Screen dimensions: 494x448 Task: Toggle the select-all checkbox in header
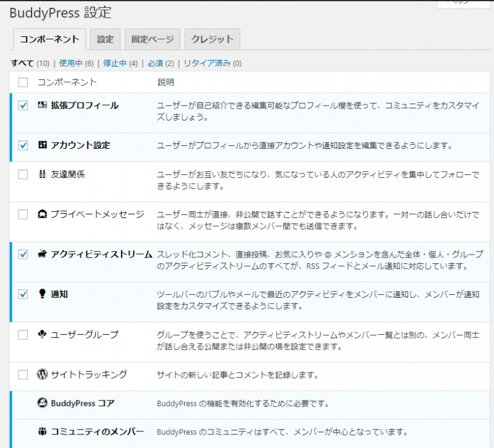[23, 82]
